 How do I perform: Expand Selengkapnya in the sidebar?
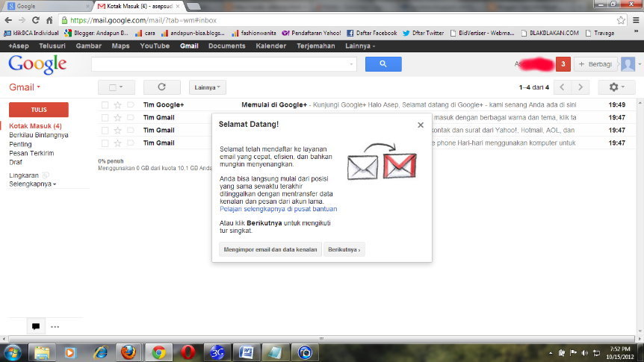(32, 184)
